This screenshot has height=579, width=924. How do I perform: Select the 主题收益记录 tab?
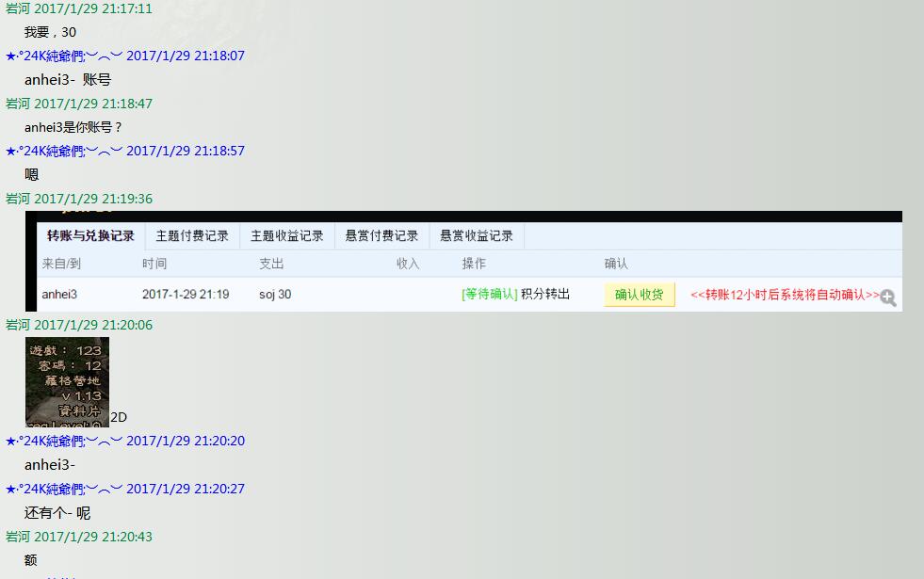coord(286,236)
